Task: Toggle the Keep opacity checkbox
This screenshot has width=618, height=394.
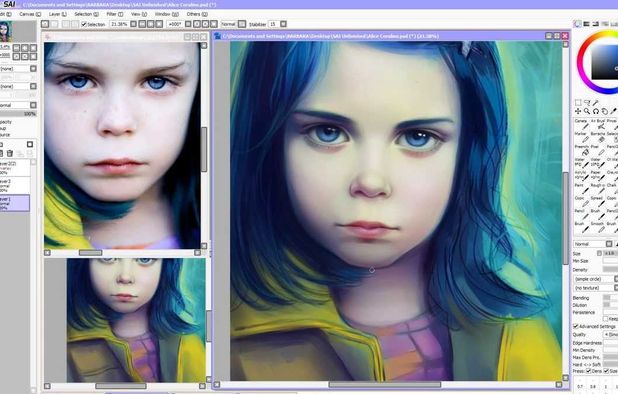Action: coord(606,319)
